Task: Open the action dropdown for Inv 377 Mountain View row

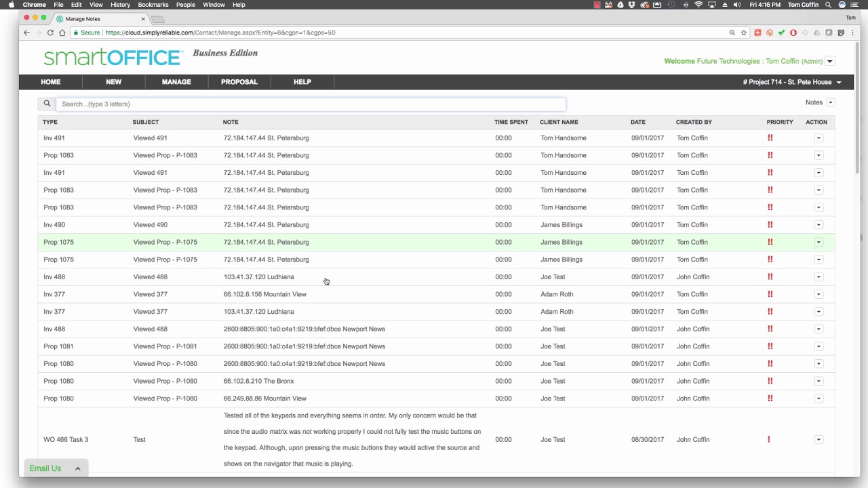Action: click(818, 294)
